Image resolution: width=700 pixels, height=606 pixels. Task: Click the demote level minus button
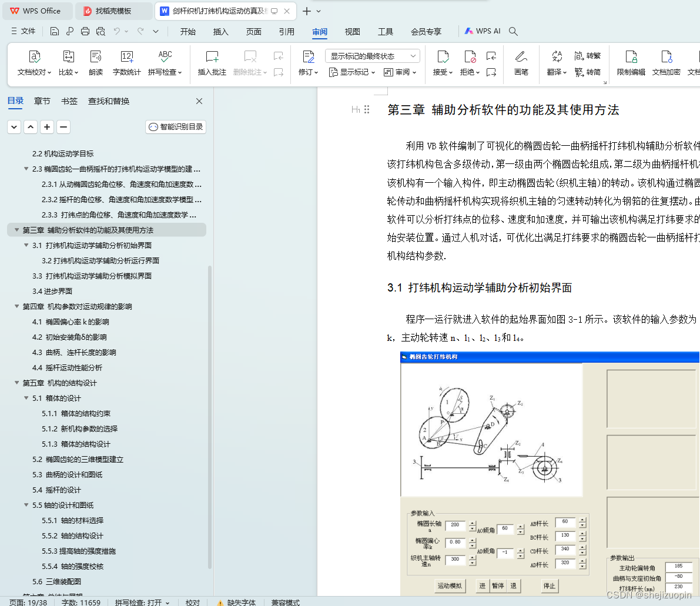point(63,127)
